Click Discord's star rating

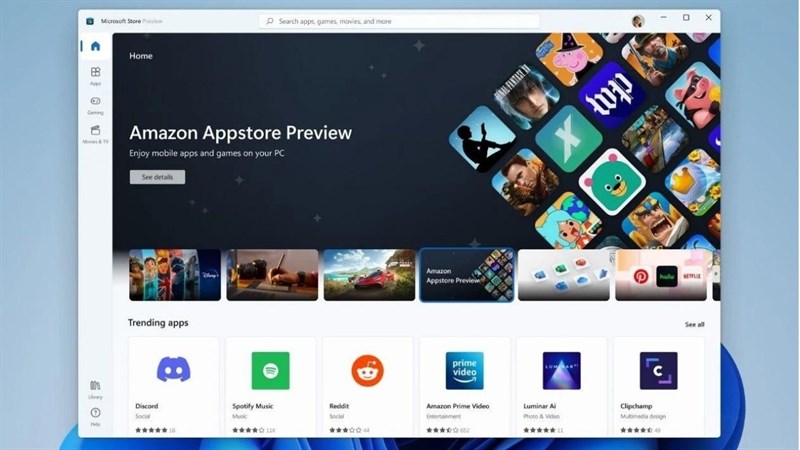click(151, 430)
